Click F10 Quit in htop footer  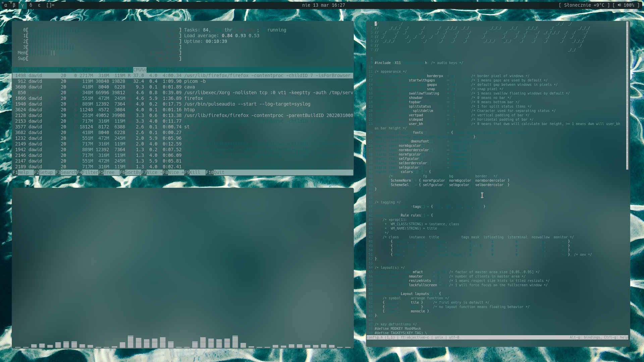click(215, 172)
